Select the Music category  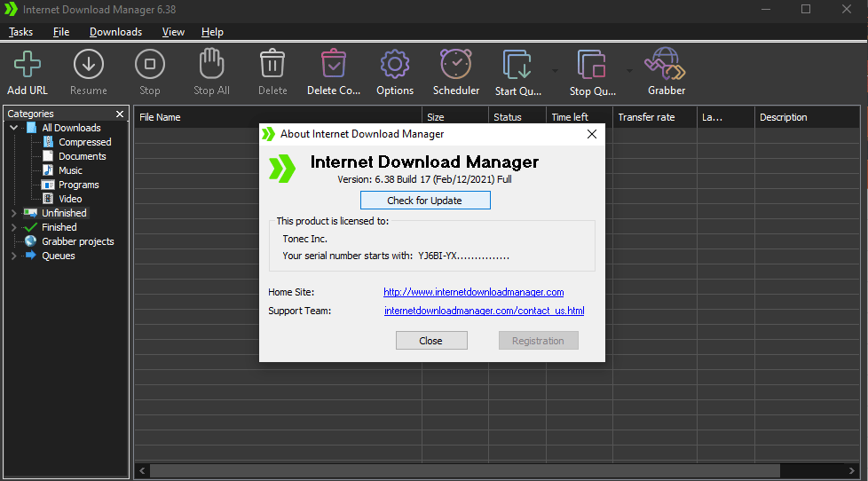point(70,170)
